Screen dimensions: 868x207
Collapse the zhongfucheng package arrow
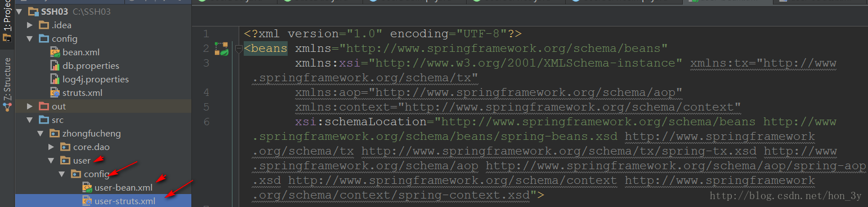pyautogui.click(x=41, y=134)
